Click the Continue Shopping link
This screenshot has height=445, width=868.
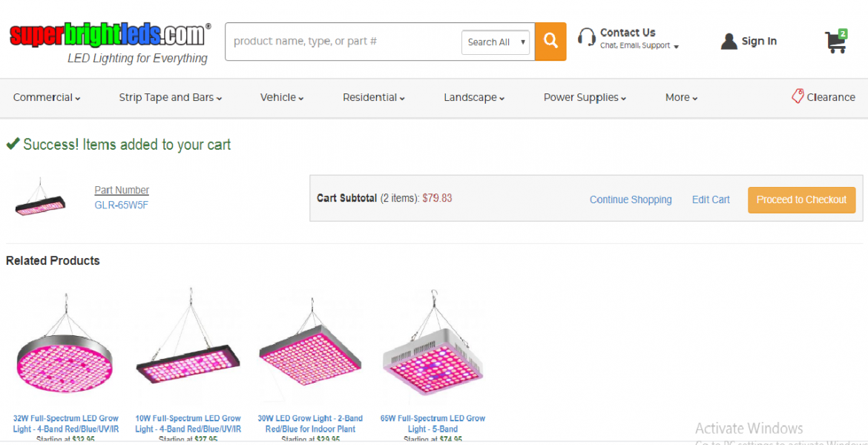[631, 200]
